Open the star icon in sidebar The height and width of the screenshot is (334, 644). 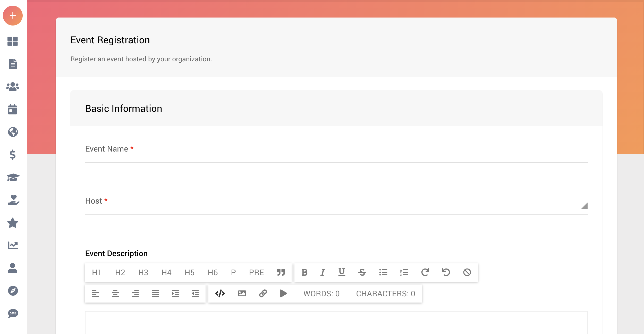click(x=13, y=223)
